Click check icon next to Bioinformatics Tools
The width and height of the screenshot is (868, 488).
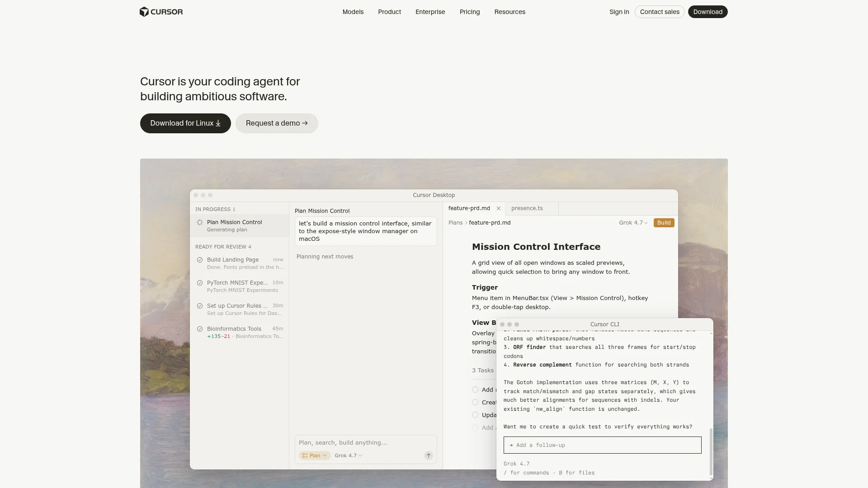(200, 329)
